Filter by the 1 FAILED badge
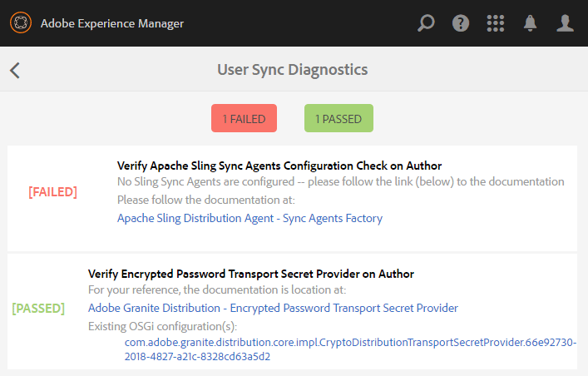The width and height of the screenshot is (588, 376). 244,118
